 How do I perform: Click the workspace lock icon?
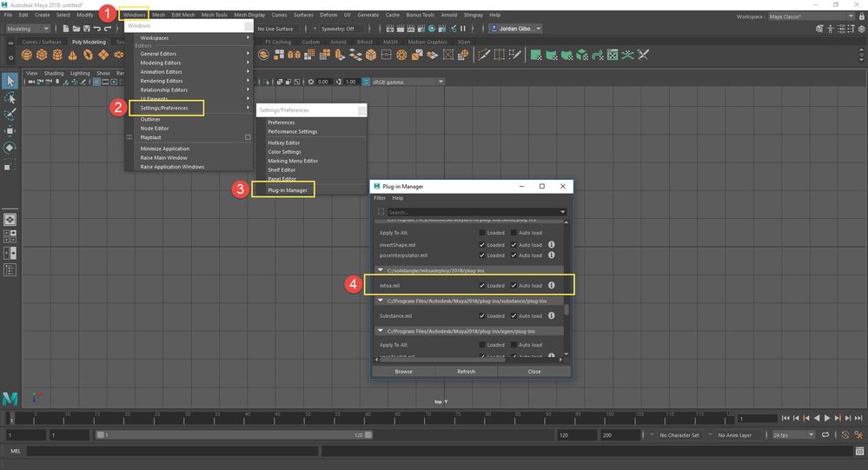pos(862,17)
